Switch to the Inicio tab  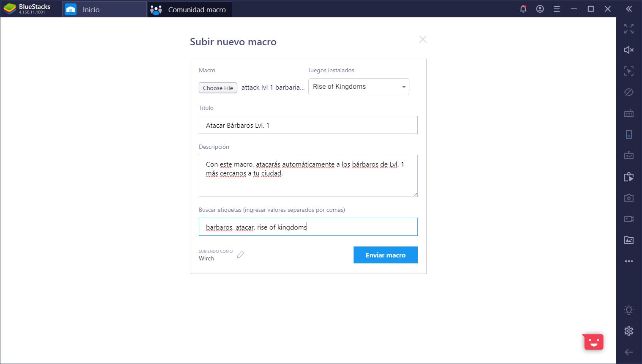tap(104, 9)
